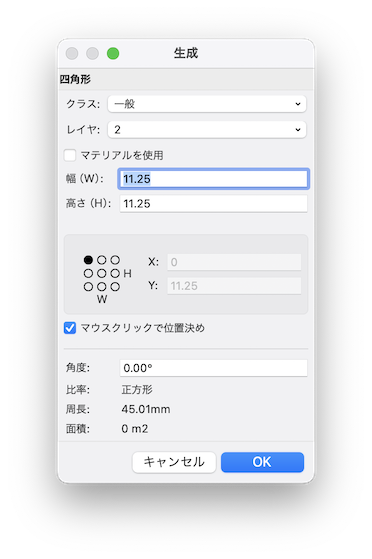
Task: Click the 高さ (H) input field
Action: [213, 204]
